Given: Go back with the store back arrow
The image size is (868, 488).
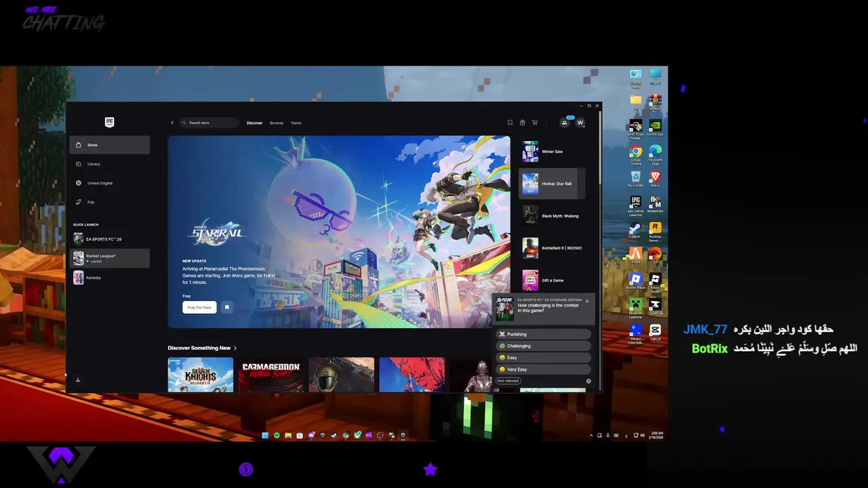Looking at the screenshot, I should [172, 123].
